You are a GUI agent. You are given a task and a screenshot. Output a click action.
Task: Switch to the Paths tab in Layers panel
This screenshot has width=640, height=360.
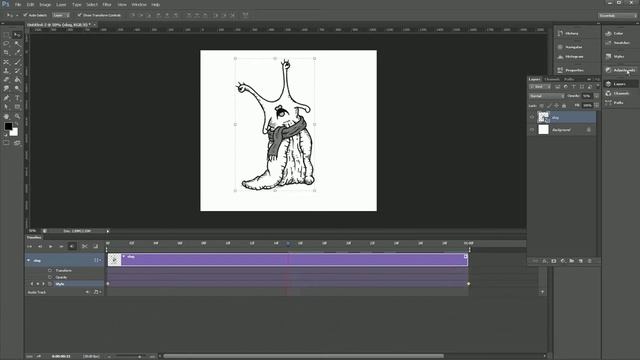click(x=569, y=79)
